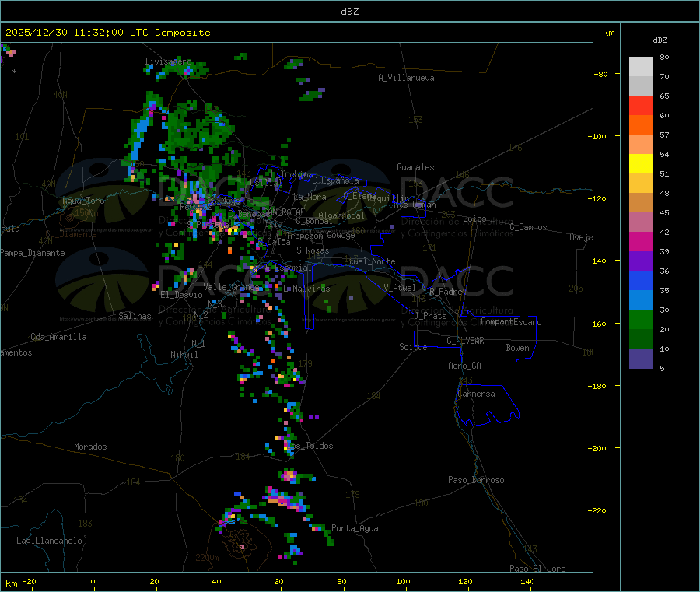This screenshot has width=700, height=592.
Task: Click the 'El_Desvio' map label
Action: click(x=182, y=295)
